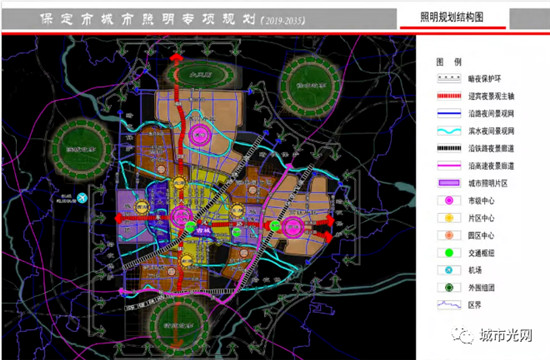Viewport: 550px width, 360px height.
Task: Click the orange 园区中心 legend icon
Action: 449,235
